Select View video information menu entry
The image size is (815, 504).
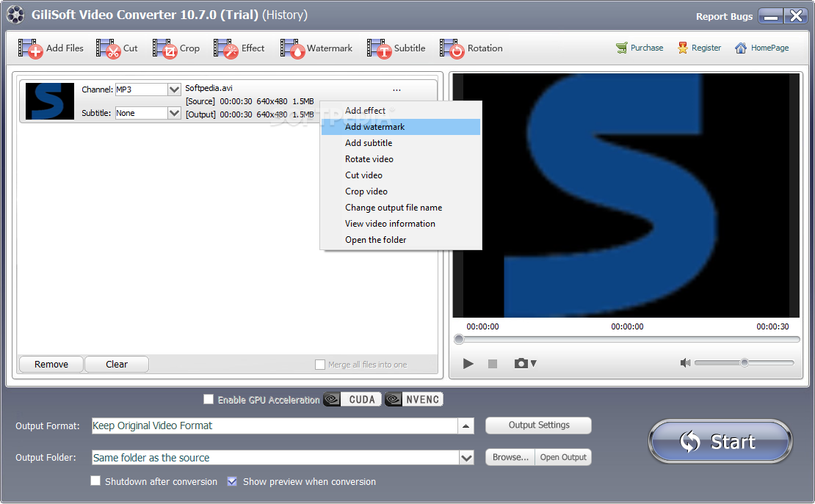coord(390,224)
